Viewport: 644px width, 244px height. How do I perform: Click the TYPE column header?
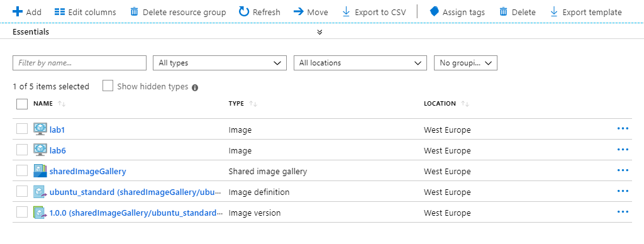click(x=236, y=104)
